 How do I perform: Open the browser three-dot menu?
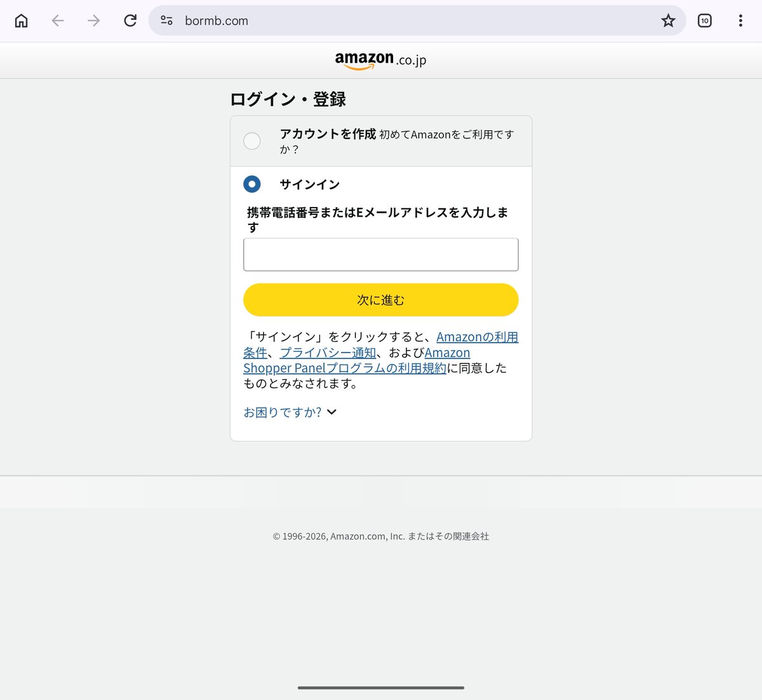pos(740,20)
